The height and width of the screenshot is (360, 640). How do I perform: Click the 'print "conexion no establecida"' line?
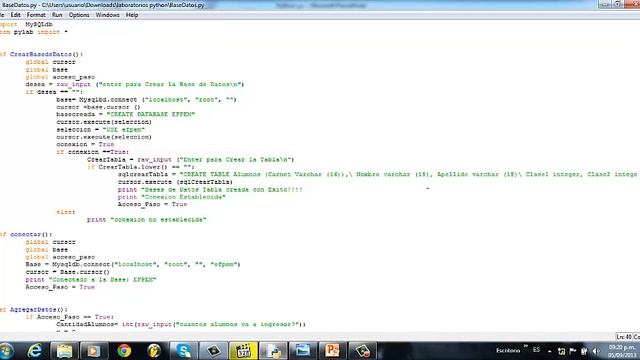pos(147,220)
